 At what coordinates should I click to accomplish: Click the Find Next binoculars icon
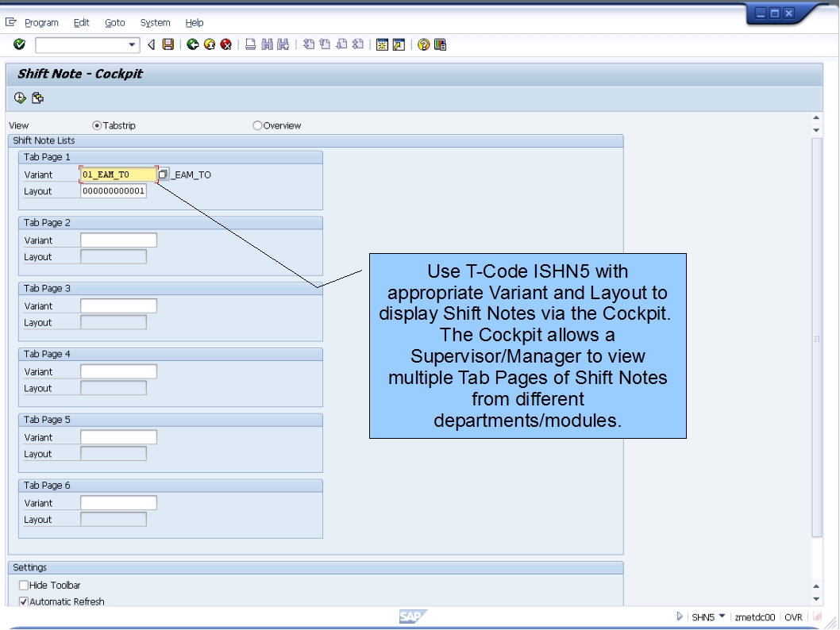coord(283,44)
